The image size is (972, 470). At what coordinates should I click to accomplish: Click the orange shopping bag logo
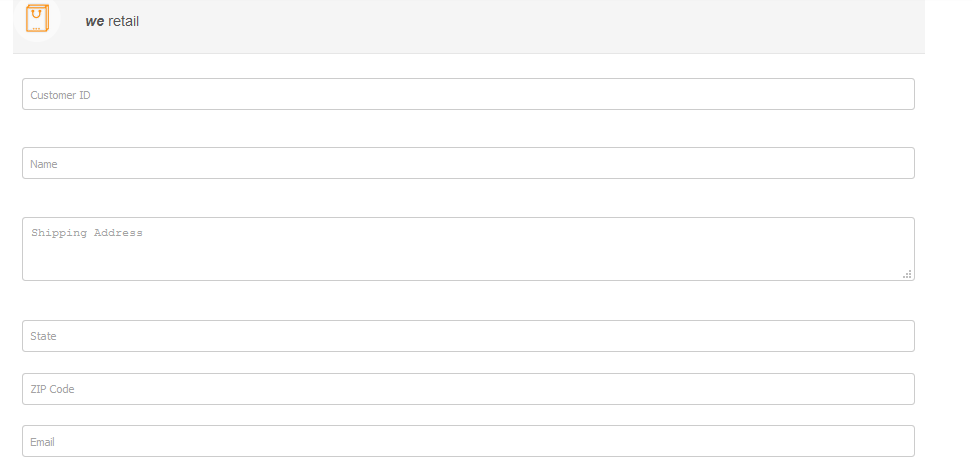coord(37,18)
